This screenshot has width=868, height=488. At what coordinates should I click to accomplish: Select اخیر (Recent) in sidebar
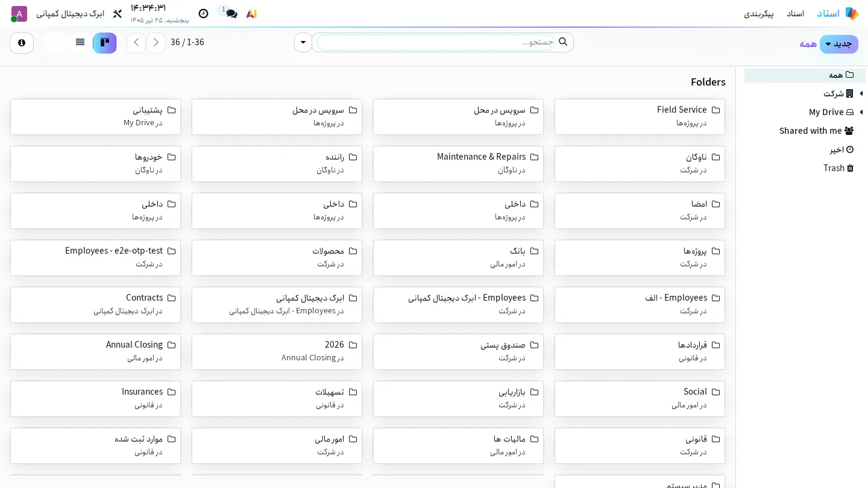[x=841, y=149]
